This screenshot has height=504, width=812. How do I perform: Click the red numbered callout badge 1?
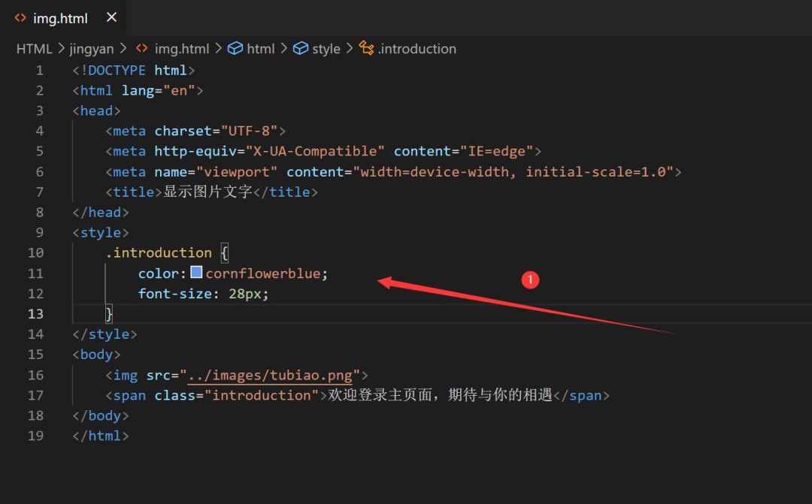pos(530,279)
